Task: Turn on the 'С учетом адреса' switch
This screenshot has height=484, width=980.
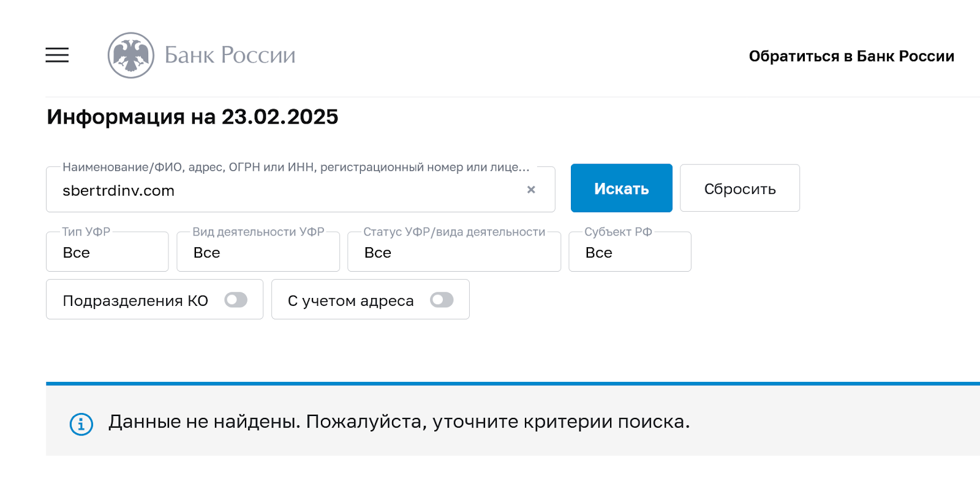Action: [442, 300]
